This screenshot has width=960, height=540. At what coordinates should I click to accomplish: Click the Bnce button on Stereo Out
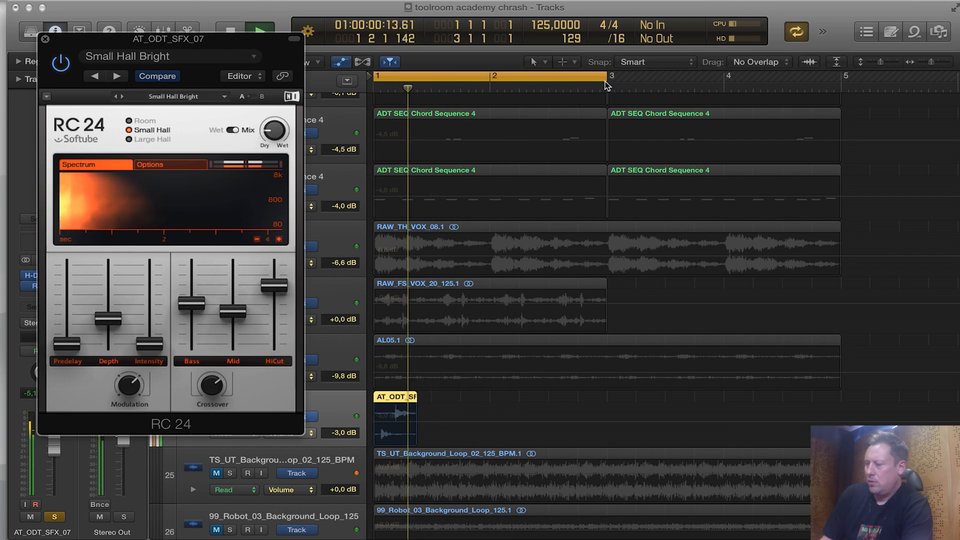pos(100,504)
